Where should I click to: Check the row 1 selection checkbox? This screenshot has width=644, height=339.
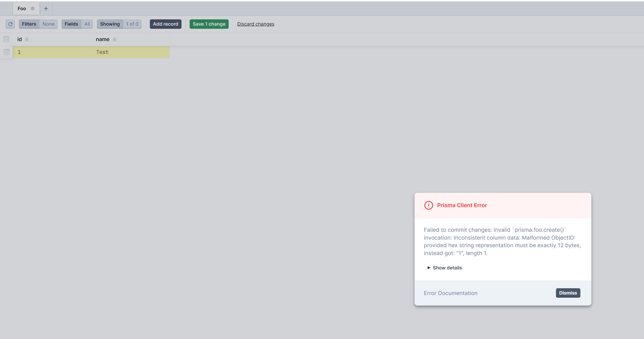point(7,52)
